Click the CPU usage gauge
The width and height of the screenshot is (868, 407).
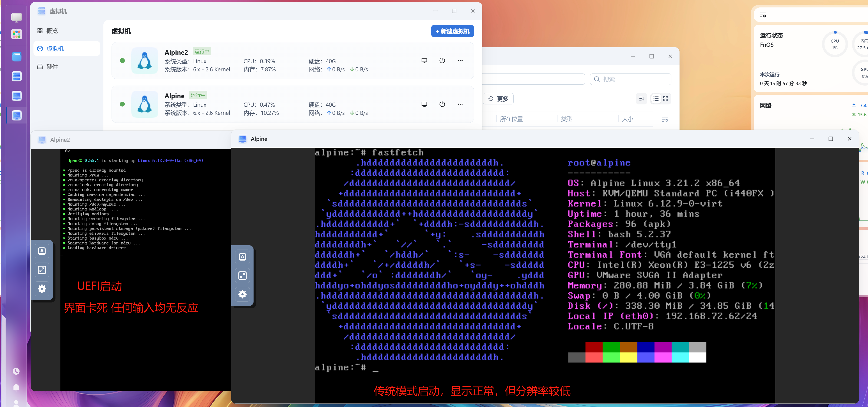point(835,44)
